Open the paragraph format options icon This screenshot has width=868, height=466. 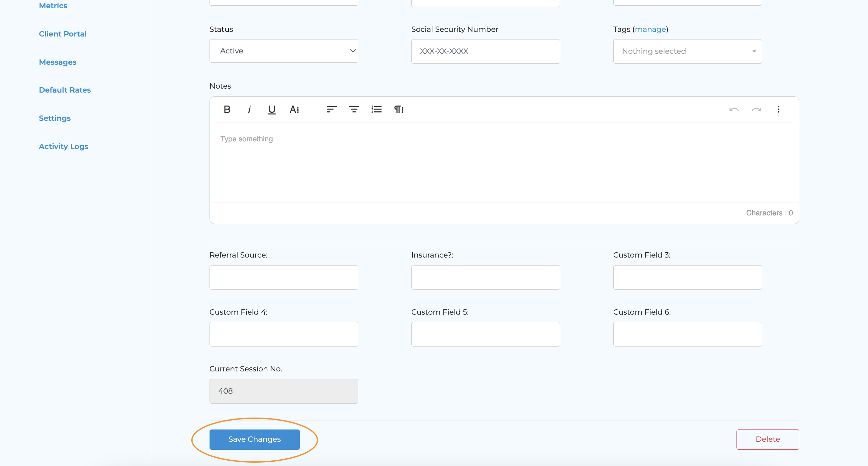tap(398, 109)
